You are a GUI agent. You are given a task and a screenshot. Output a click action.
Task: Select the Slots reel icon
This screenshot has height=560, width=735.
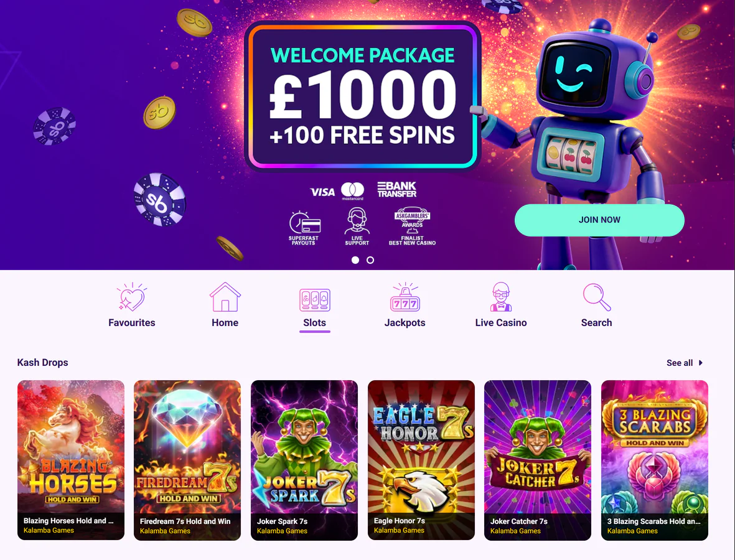tap(314, 300)
